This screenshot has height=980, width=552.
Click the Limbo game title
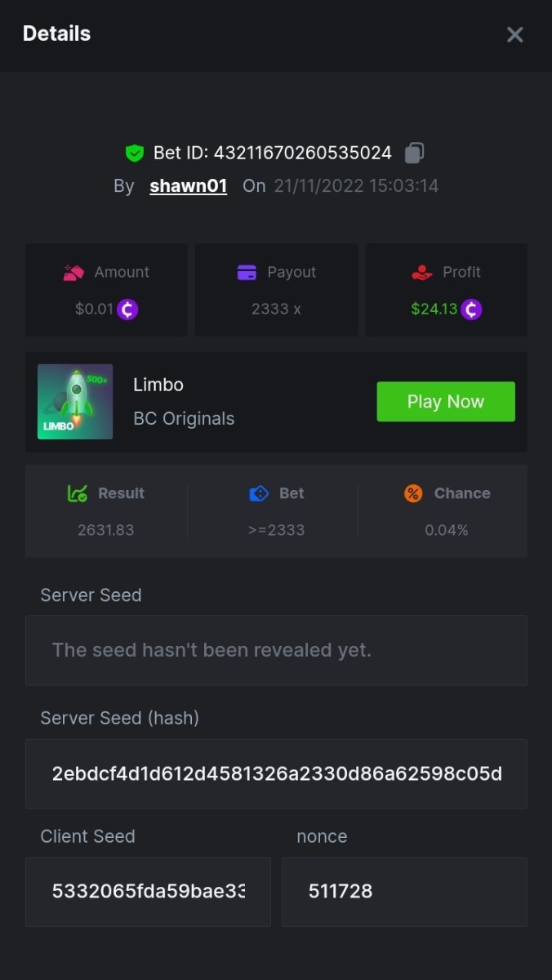click(x=158, y=385)
